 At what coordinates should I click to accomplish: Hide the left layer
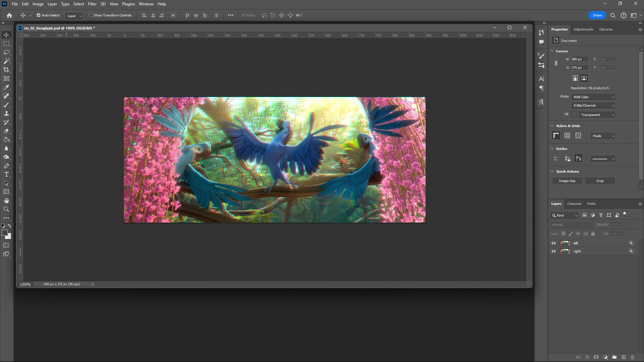(x=553, y=243)
